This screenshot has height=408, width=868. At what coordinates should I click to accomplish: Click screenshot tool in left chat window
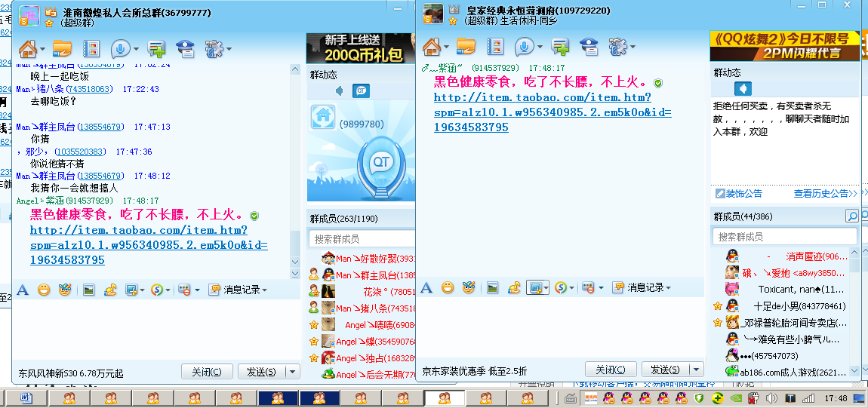pyautogui.click(x=131, y=290)
